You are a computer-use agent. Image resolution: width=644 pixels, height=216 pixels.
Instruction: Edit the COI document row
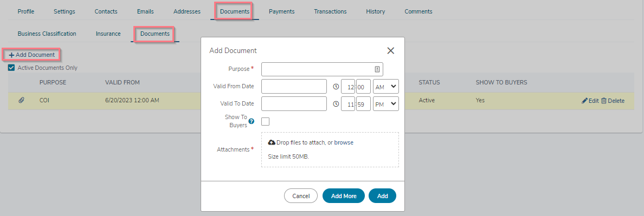tap(590, 101)
